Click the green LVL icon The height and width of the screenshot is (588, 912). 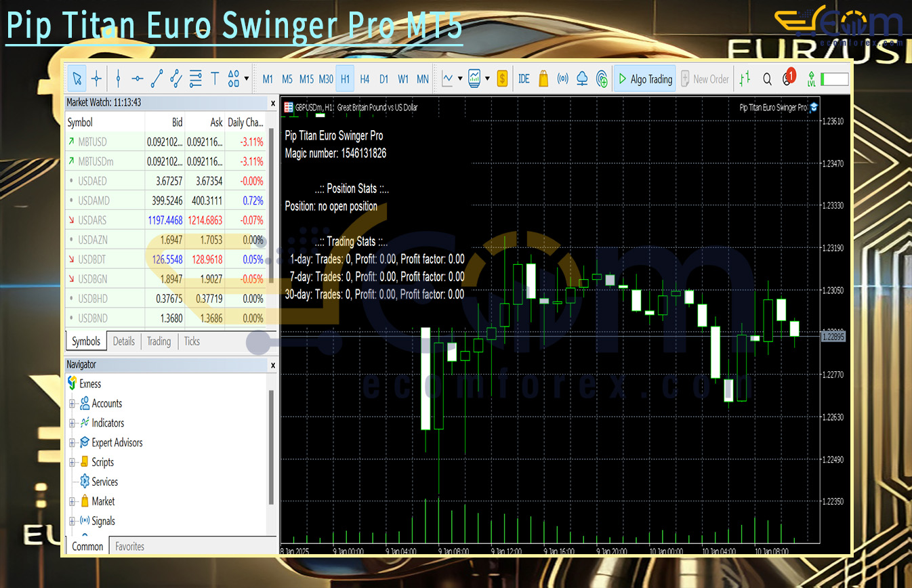811,79
